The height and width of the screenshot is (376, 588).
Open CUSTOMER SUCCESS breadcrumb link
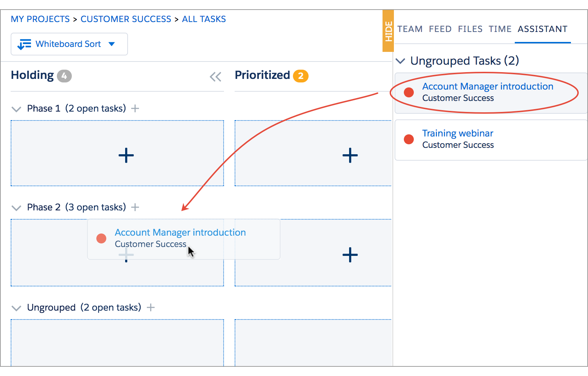point(126,19)
